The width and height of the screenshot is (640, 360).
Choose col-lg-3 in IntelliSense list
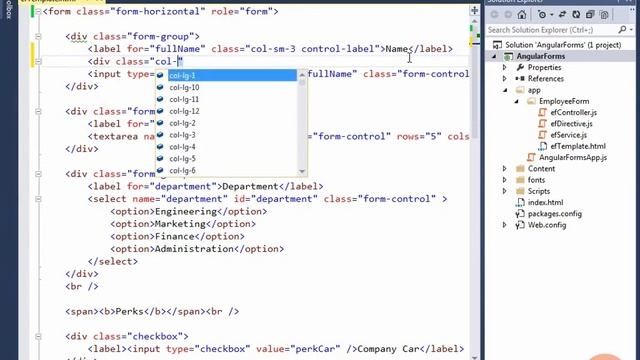point(227,135)
